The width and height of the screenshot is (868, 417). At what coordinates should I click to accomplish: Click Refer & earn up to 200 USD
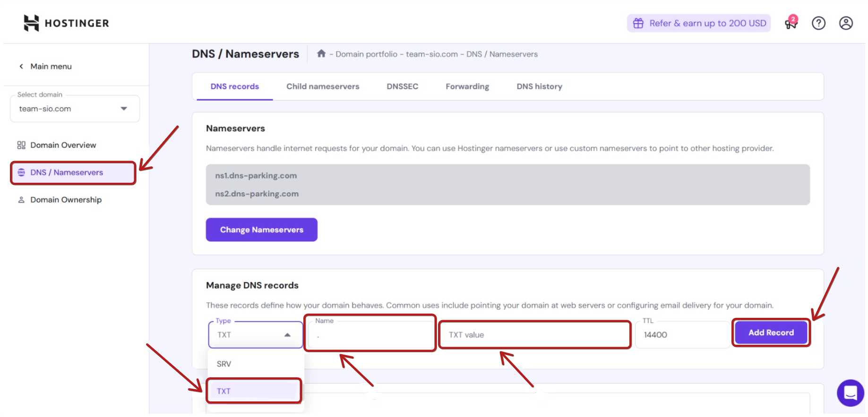[699, 23]
